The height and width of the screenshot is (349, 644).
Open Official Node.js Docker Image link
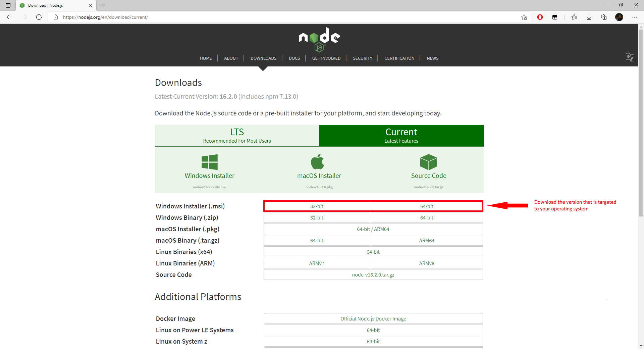point(373,319)
